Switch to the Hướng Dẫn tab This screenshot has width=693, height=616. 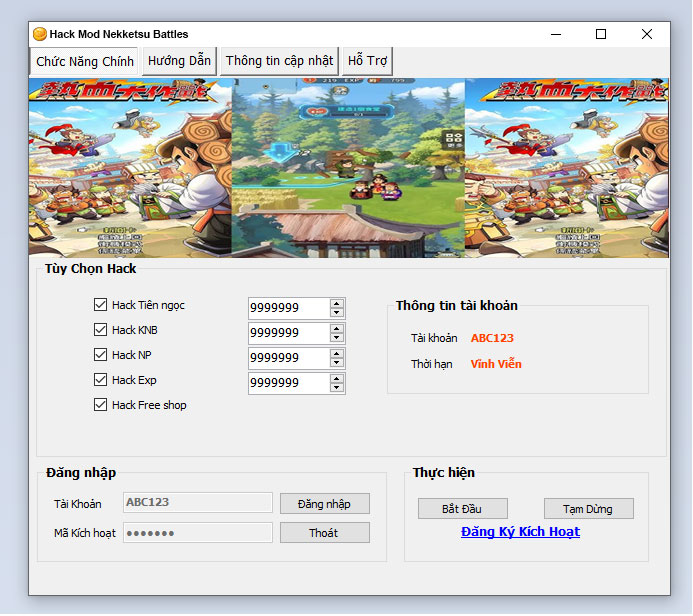click(179, 61)
